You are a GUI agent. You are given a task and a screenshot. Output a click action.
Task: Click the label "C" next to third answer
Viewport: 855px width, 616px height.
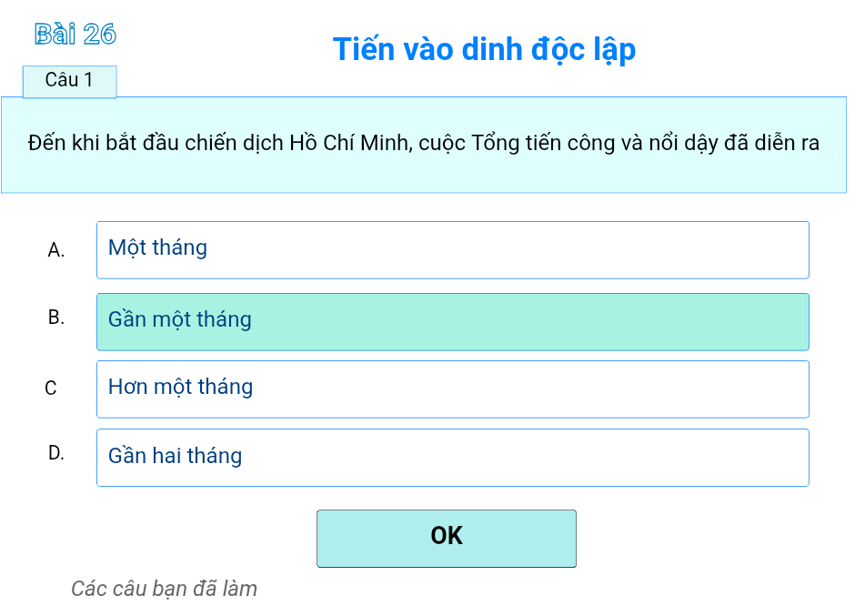pos(53,388)
